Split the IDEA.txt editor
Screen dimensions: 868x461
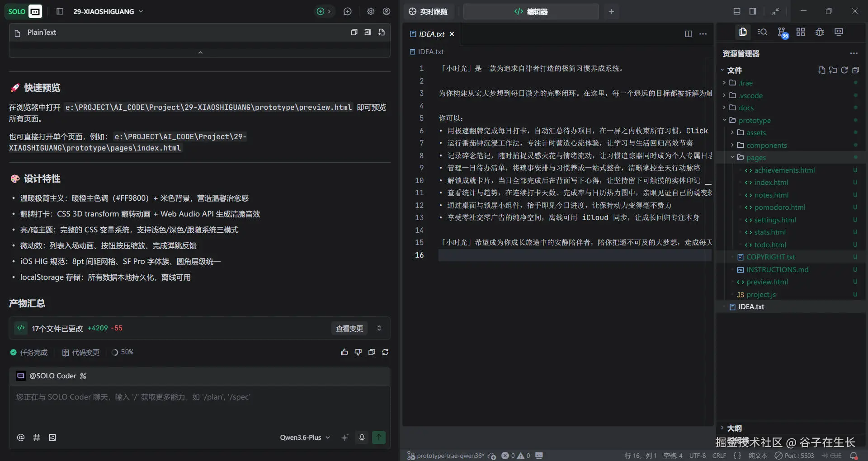[688, 34]
